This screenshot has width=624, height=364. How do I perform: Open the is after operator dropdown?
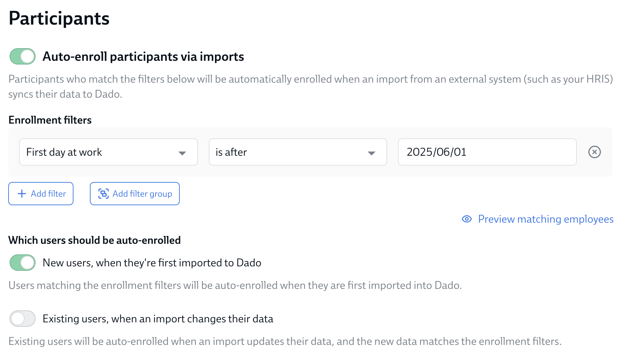point(290,152)
